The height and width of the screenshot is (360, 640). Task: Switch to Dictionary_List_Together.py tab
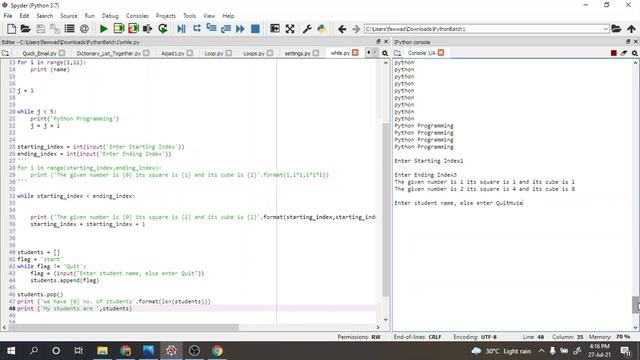[x=108, y=53]
